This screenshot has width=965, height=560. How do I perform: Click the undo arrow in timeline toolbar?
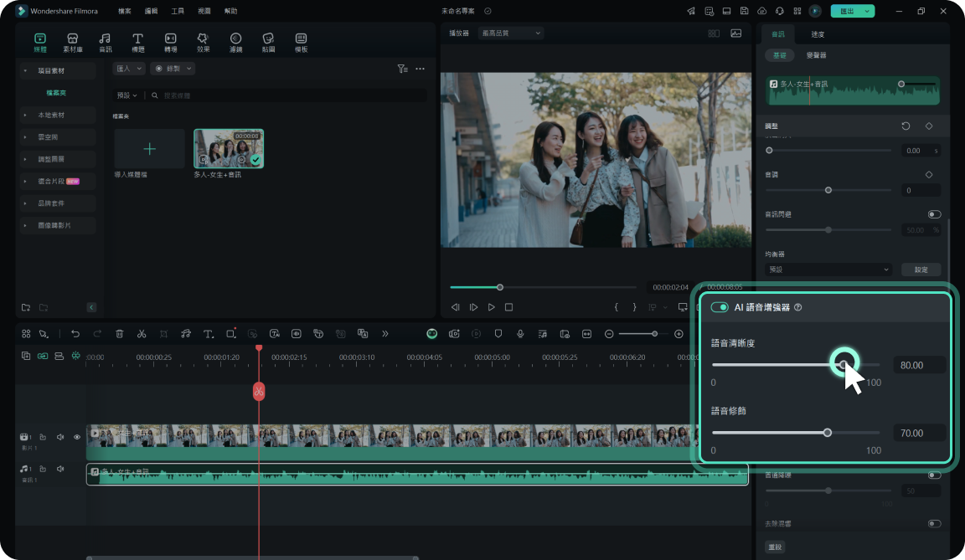75,334
